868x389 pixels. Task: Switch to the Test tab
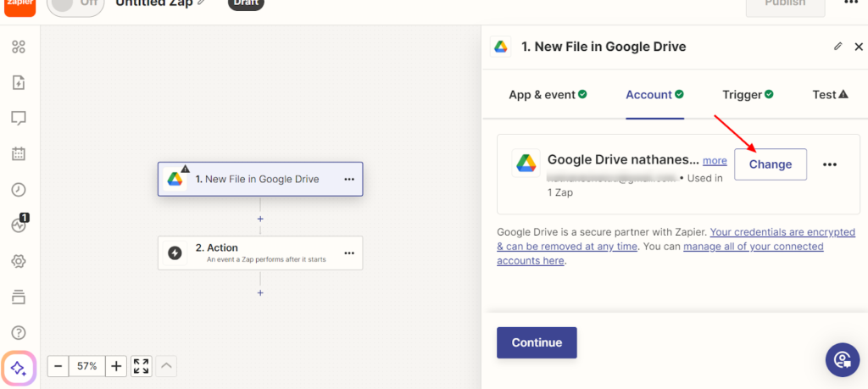pos(831,95)
